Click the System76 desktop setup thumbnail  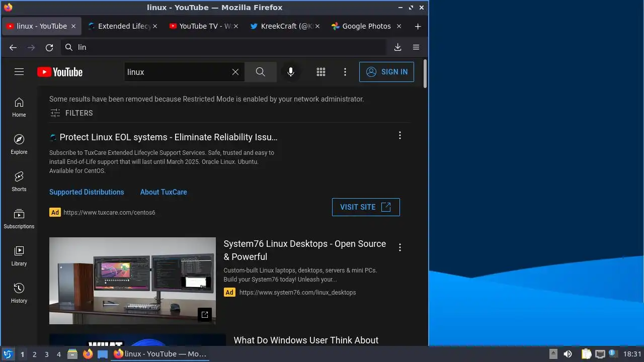[132, 281]
